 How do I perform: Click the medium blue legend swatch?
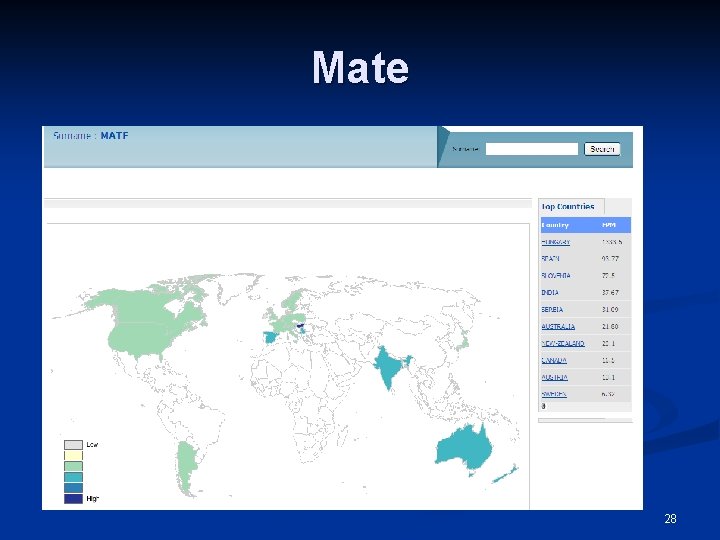[x=73, y=488]
